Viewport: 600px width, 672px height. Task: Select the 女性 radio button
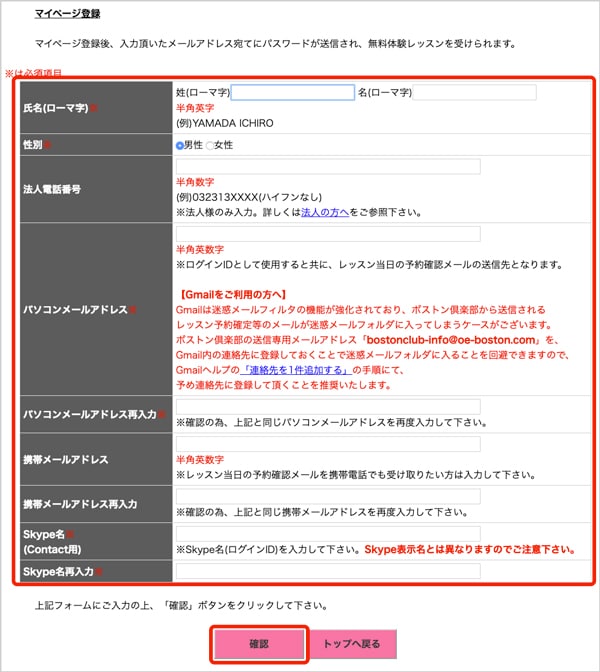point(209,145)
